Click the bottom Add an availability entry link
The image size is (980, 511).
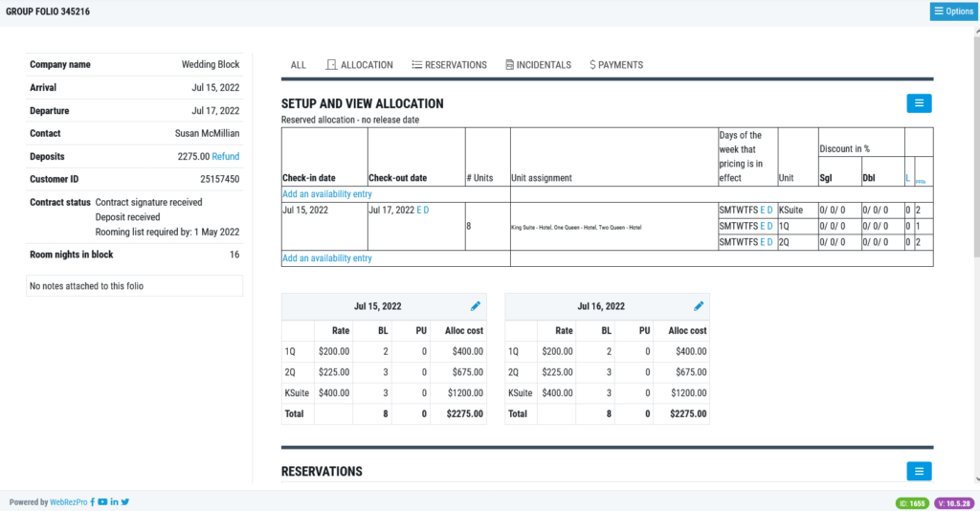327,258
